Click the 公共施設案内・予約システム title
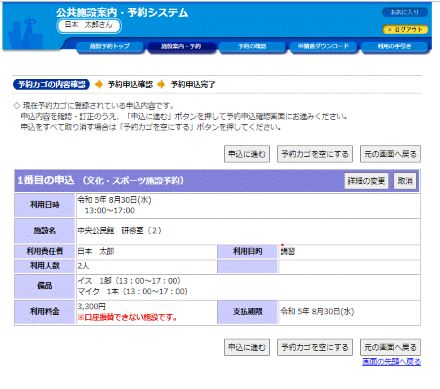The width and height of the screenshot is (440, 389). tap(122, 13)
